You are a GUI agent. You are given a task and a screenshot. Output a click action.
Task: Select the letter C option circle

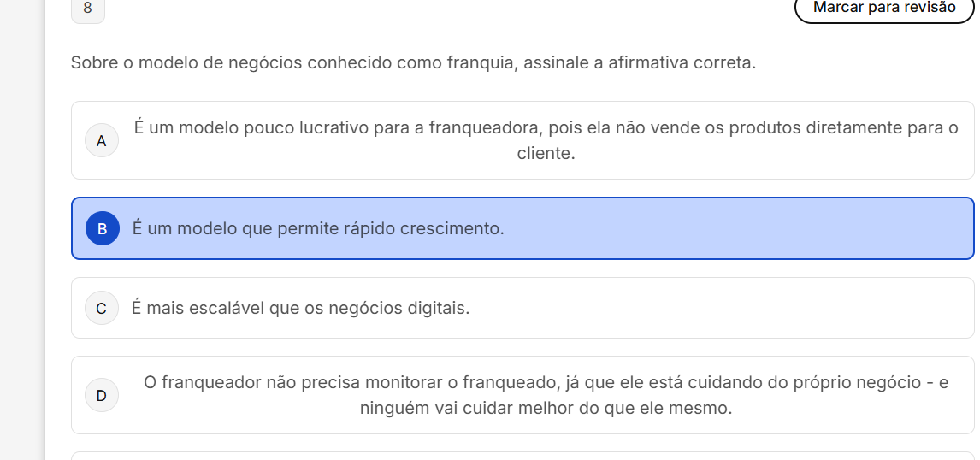tap(102, 308)
